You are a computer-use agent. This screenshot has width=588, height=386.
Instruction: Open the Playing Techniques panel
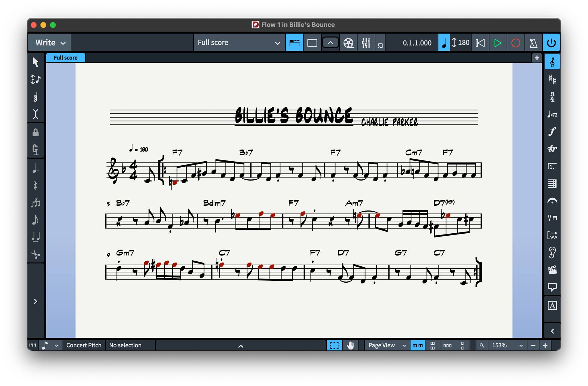(x=552, y=218)
